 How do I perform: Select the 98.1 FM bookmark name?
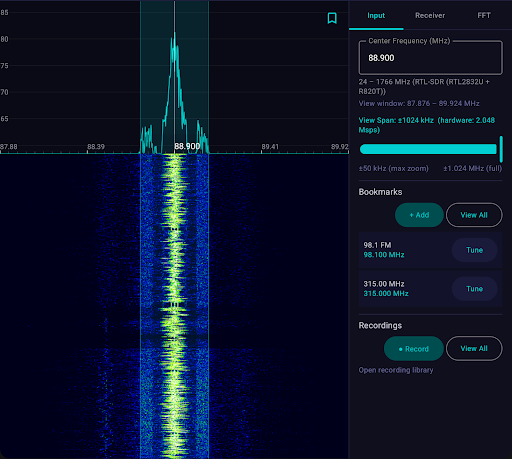tap(377, 245)
